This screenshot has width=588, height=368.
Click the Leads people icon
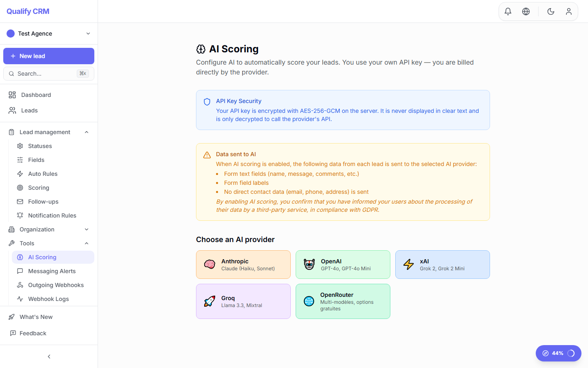pos(12,110)
